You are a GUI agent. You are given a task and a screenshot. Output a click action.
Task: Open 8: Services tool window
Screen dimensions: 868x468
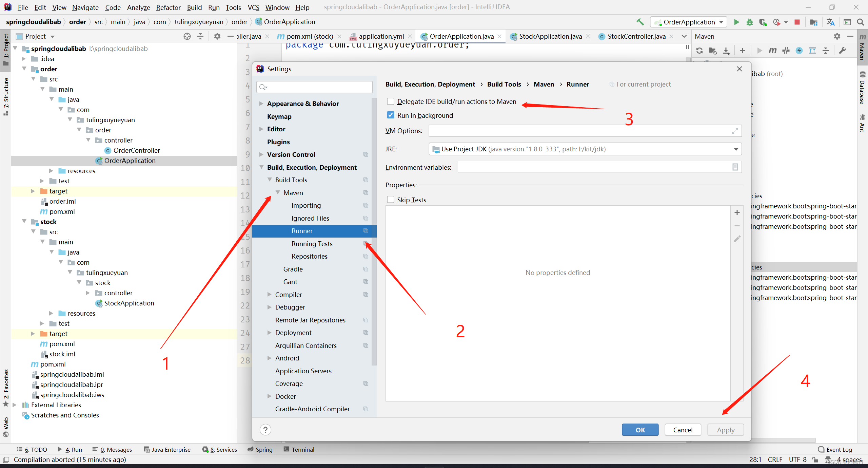click(x=220, y=450)
